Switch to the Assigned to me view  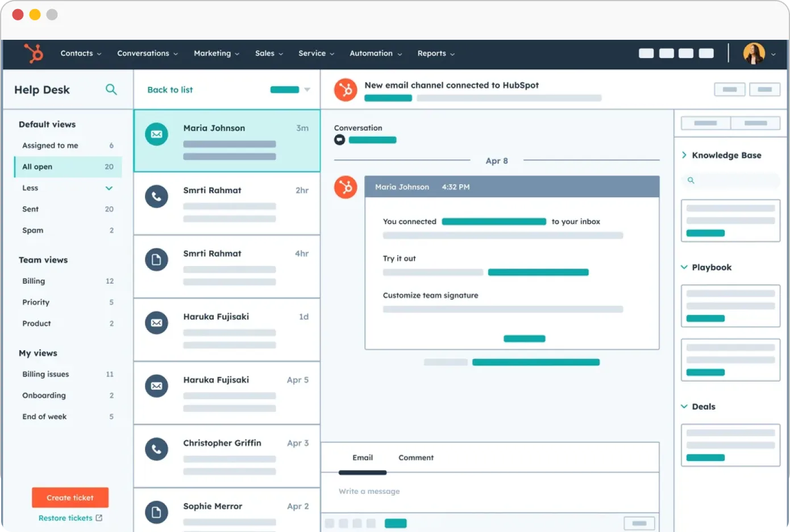50,146
